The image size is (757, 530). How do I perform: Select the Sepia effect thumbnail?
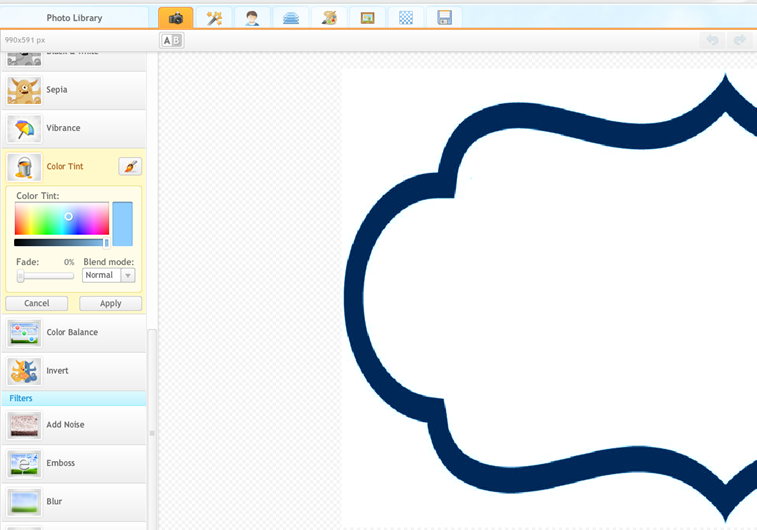pos(24,90)
